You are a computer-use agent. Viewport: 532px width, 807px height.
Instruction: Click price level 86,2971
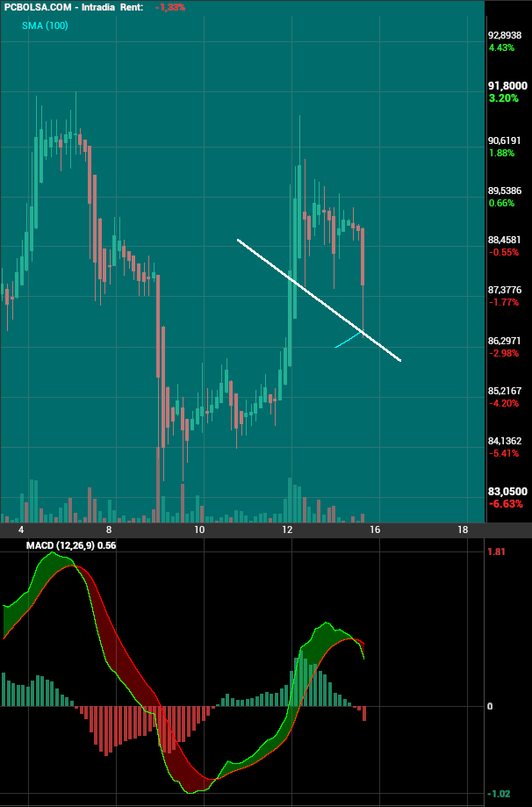pos(506,341)
